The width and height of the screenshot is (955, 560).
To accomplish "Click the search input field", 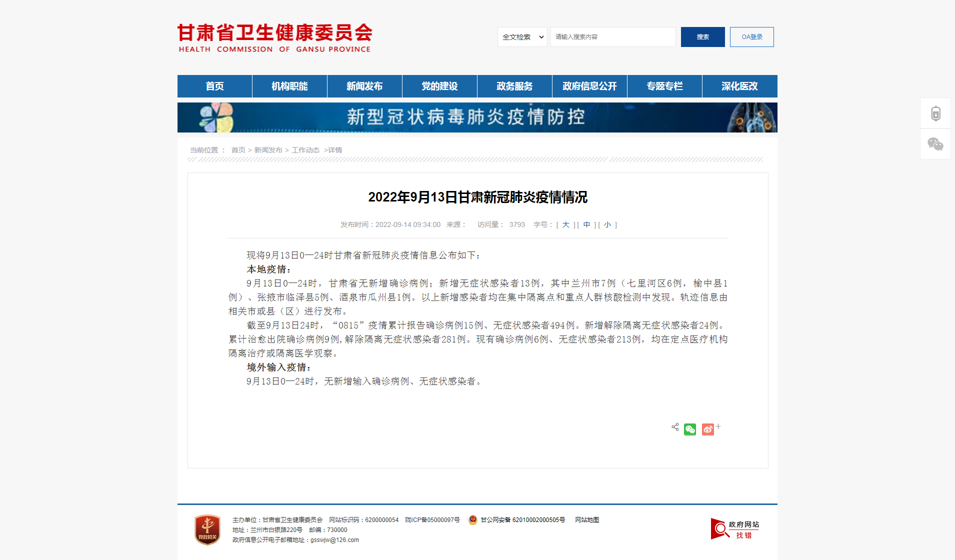I will 612,37.
